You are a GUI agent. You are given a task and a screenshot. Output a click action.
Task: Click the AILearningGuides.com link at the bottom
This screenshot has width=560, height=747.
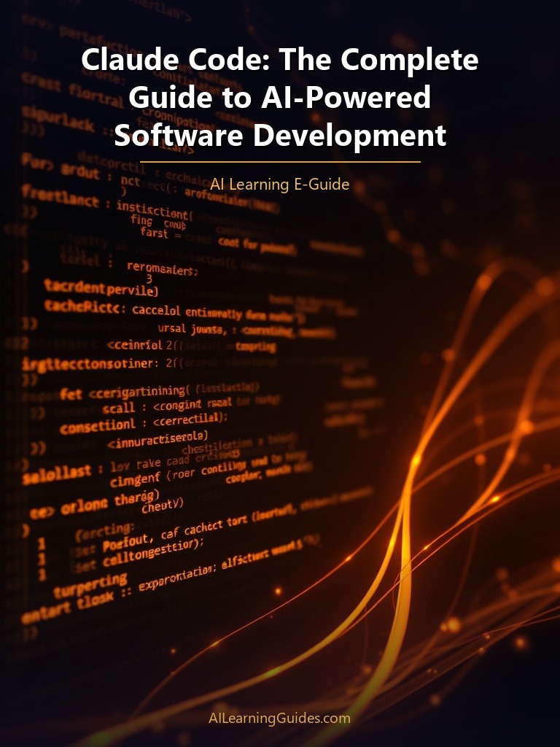coord(279,718)
